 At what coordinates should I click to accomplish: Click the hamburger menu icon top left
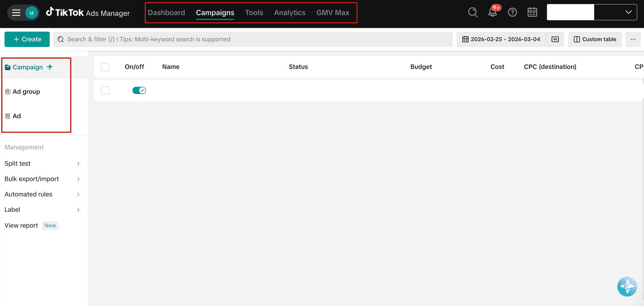[16, 12]
